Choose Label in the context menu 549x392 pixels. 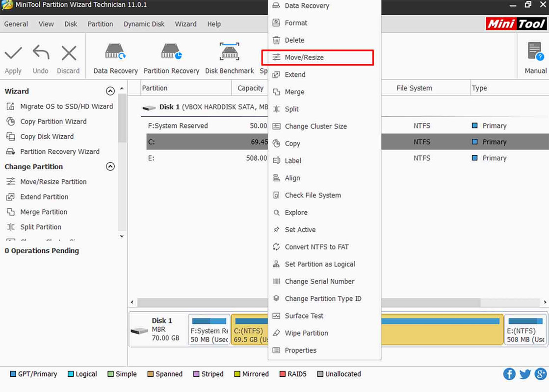coord(324,161)
